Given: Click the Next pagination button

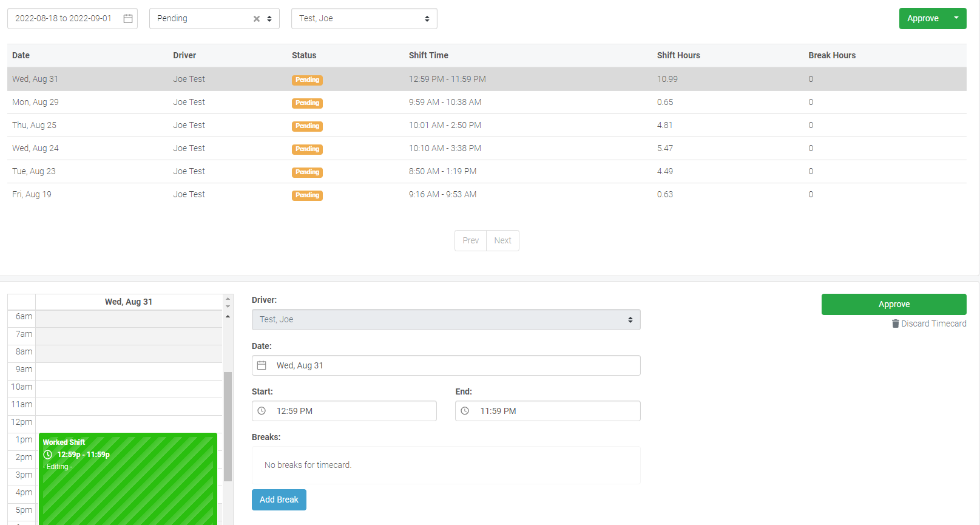Looking at the screenshot, I should click(502, 240).
